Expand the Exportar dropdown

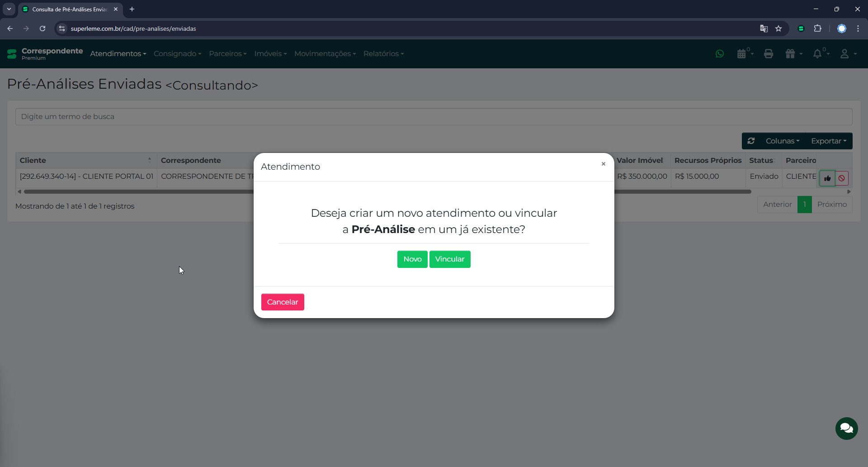click(828, 141)
